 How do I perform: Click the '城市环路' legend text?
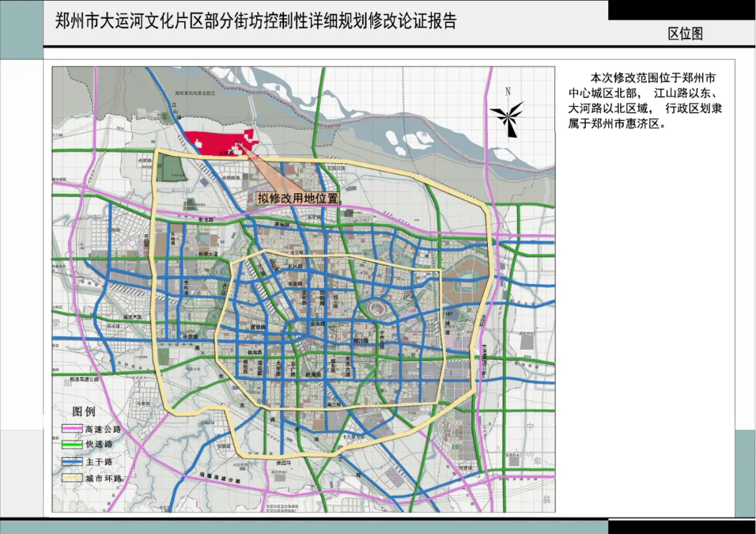coord(104,479)
